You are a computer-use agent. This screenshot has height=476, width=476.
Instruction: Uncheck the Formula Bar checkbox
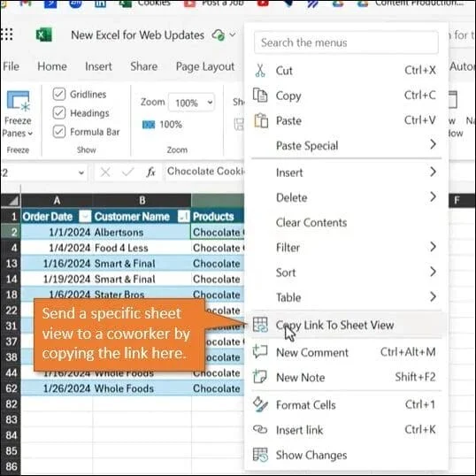point(59,132)
